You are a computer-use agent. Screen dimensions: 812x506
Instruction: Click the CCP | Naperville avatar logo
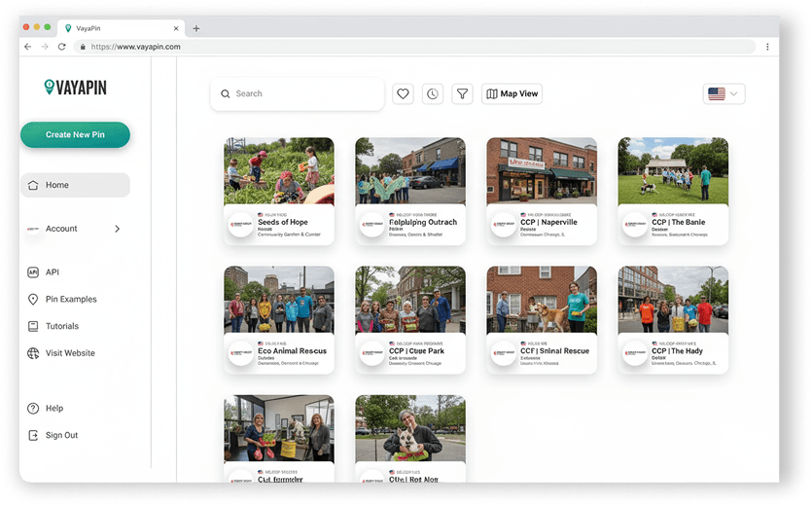[x=504, y=225]
